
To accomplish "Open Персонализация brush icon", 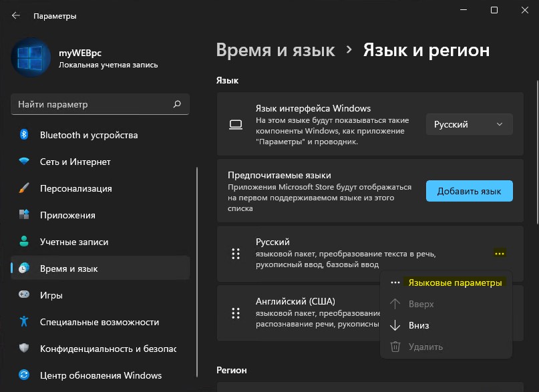I will pyautogui.click(x=24, y=188).
